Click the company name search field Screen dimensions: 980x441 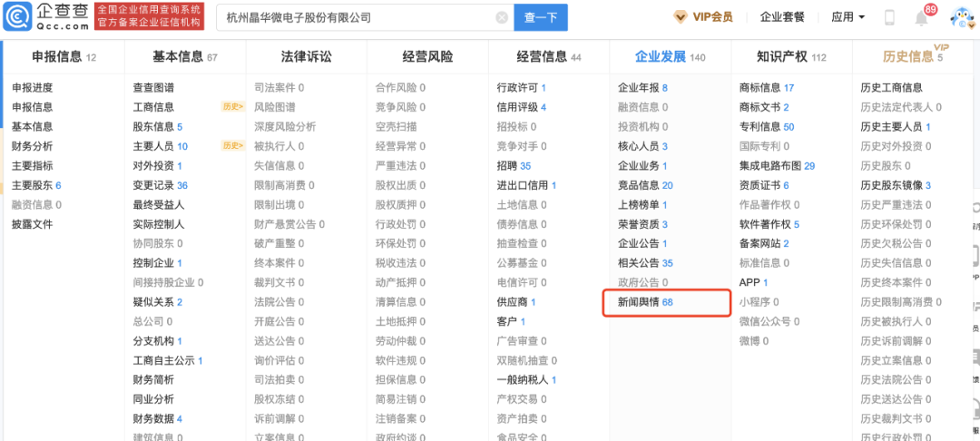354,17
